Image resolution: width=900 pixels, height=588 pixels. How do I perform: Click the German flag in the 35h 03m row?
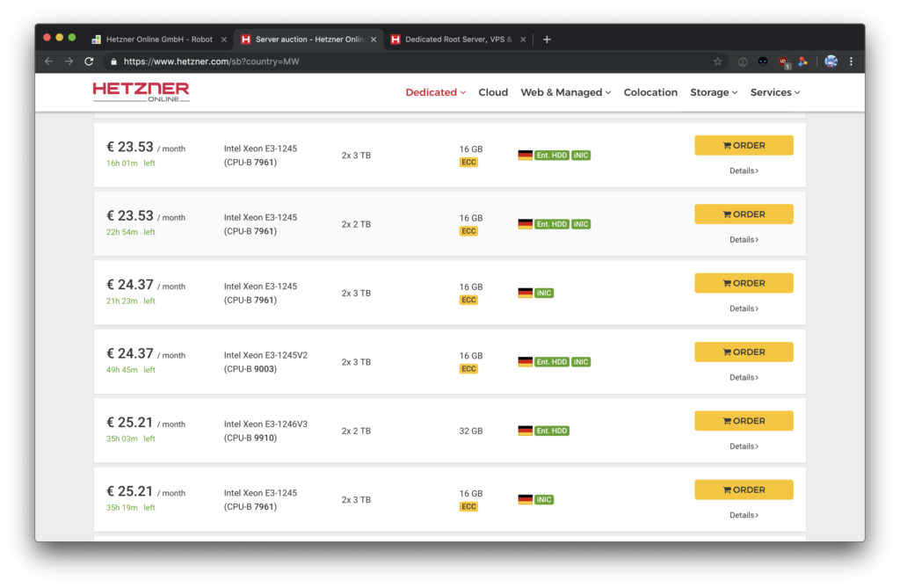click(x=526, y=431)
